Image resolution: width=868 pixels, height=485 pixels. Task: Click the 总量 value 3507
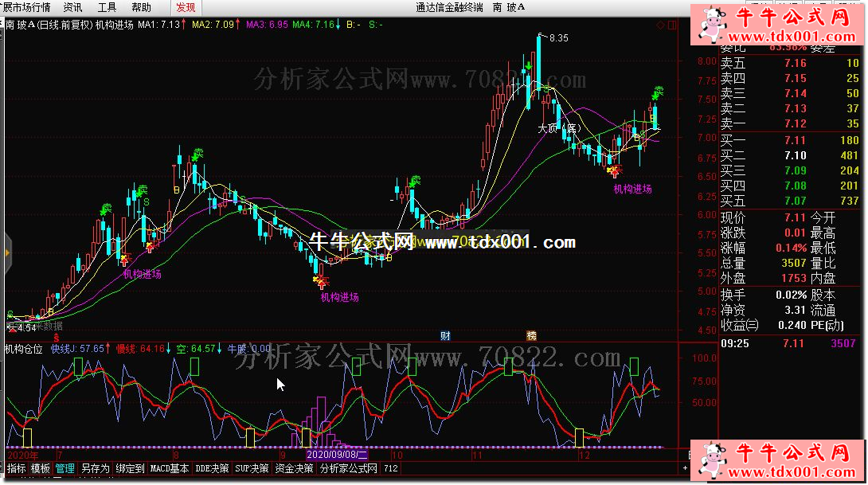(x=793, y=263)
